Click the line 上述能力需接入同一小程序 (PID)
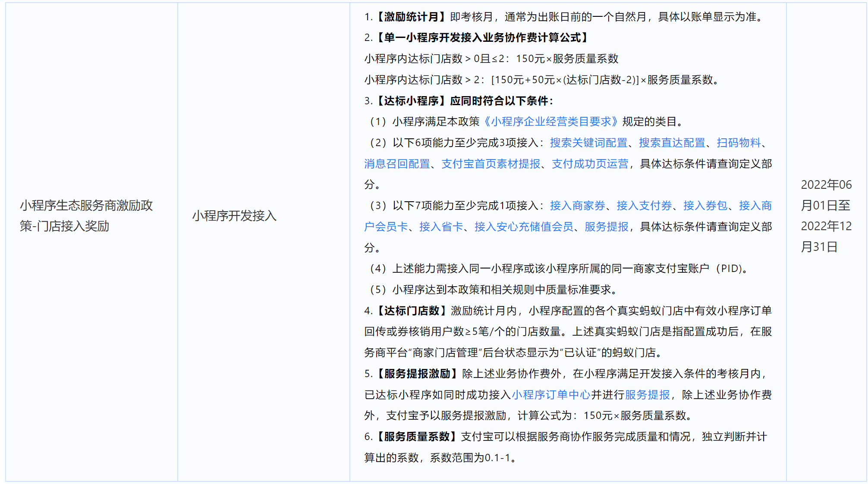The image size is (868, 484). coord(557,269)
